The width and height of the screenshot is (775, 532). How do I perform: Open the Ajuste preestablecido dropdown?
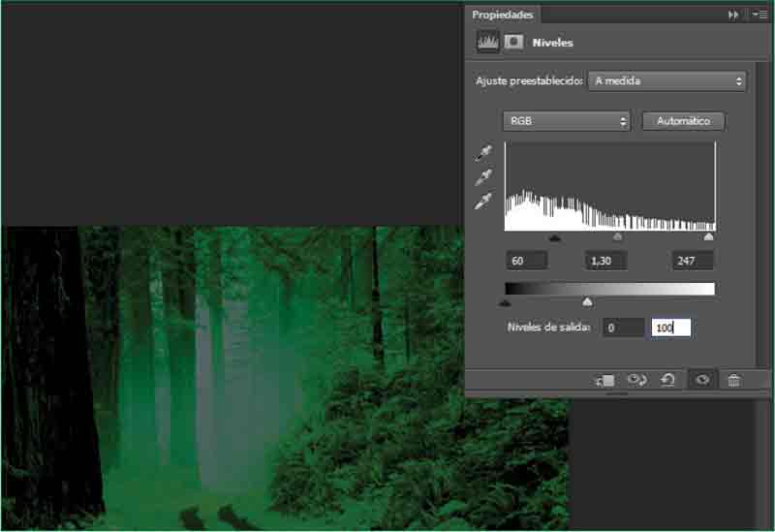(x=666, y=81)
